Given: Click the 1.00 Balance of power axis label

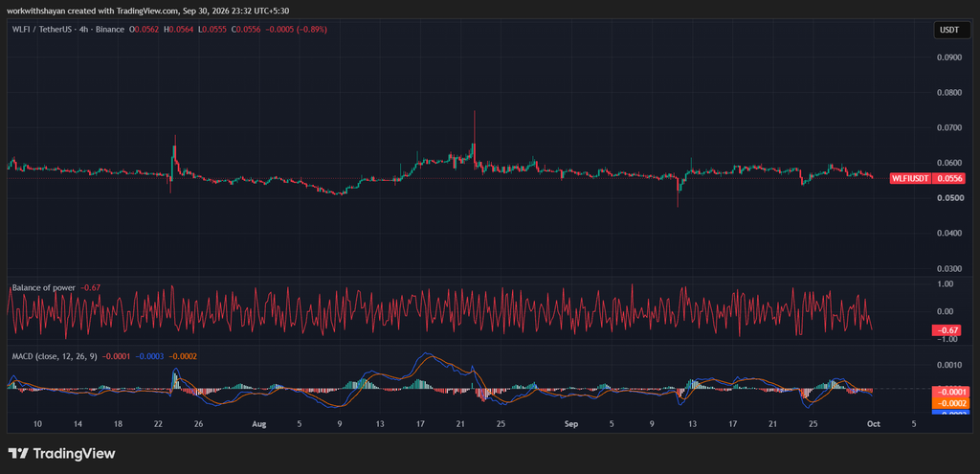Looking at the screenshot, I should click(945, 283).
